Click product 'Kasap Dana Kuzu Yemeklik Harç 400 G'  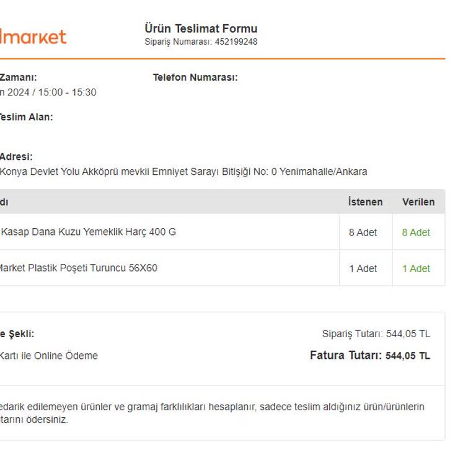pos(89,232)
